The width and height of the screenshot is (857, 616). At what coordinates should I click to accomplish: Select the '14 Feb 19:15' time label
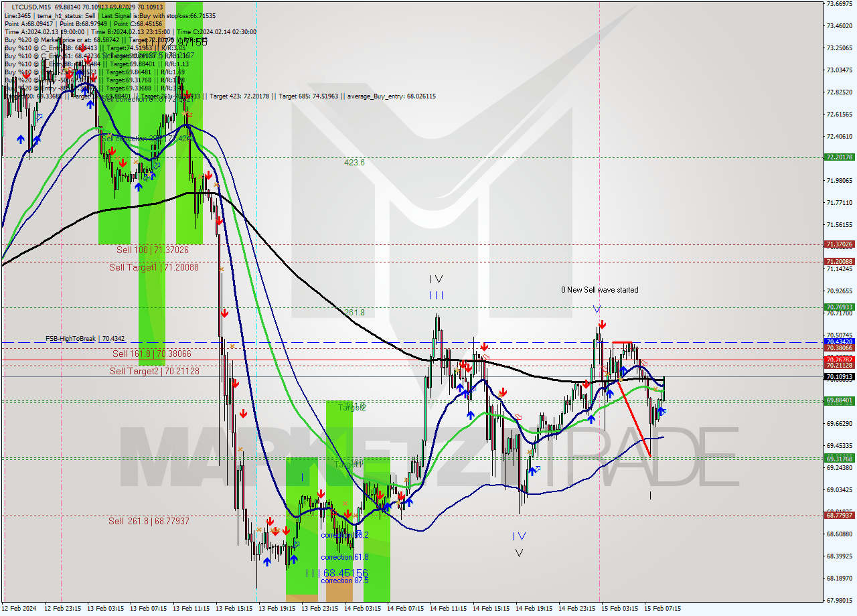pos(534,609)
